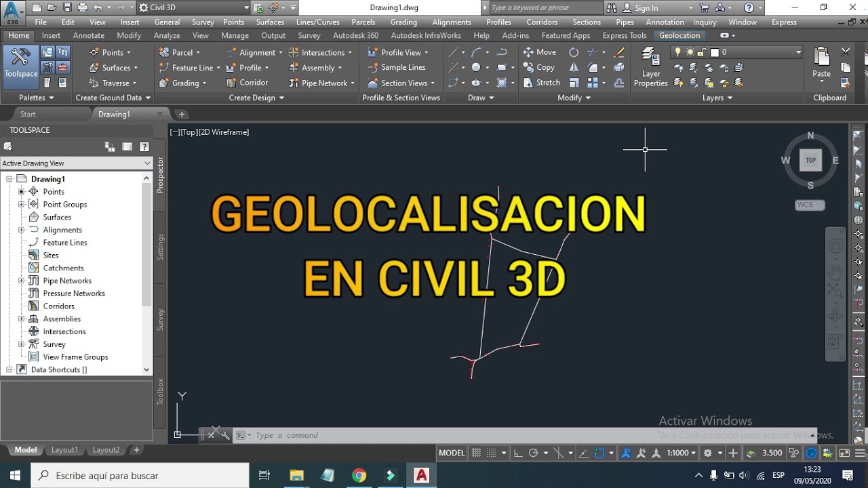Open the layer selection dropdown showing 0

(x=736, y=52)
